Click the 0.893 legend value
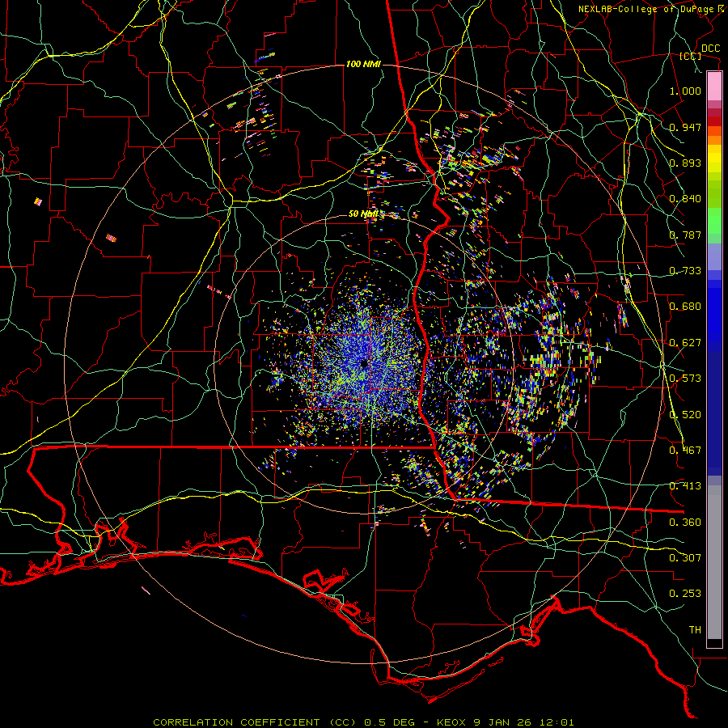This screenshot has width=728, height=728. point(685,163)
